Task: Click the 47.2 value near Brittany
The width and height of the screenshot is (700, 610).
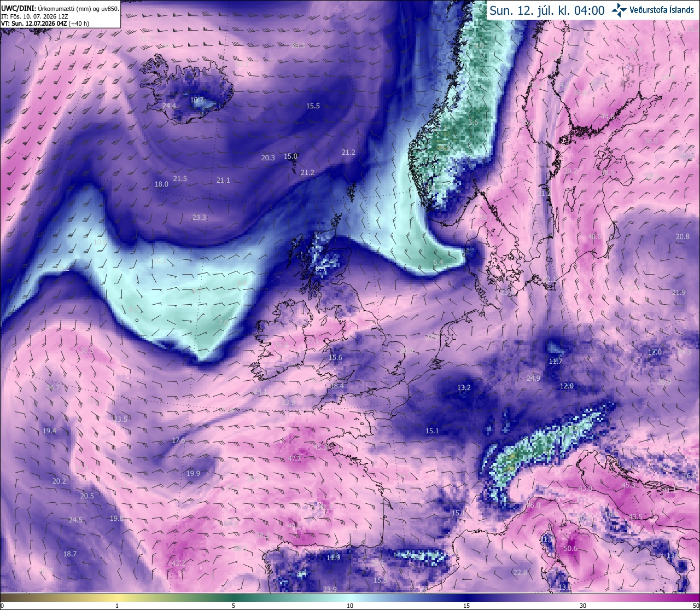Action: tap(295, 458)
